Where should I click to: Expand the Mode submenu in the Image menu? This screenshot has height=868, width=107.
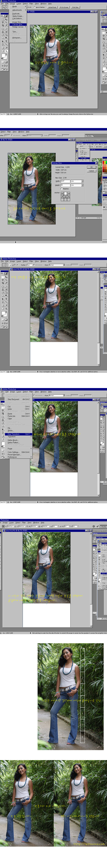coord(18,6)
